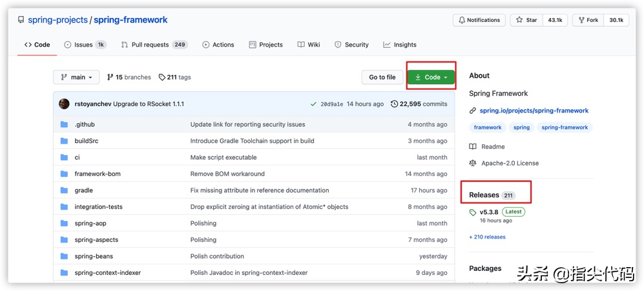Show the + 210 releases link
Image resolution: width=644 pixels, height=291 pixels.
pos(487,237)
